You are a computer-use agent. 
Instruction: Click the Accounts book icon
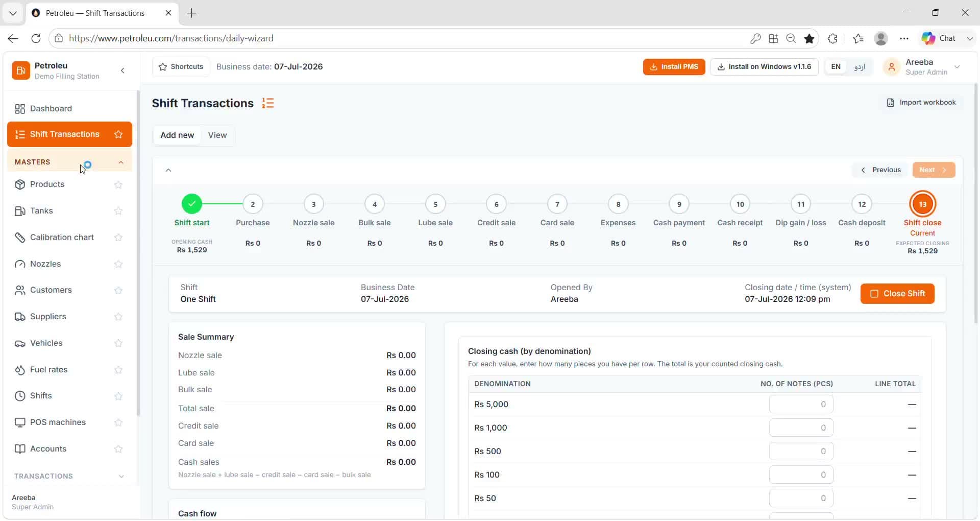pos(20,449)
